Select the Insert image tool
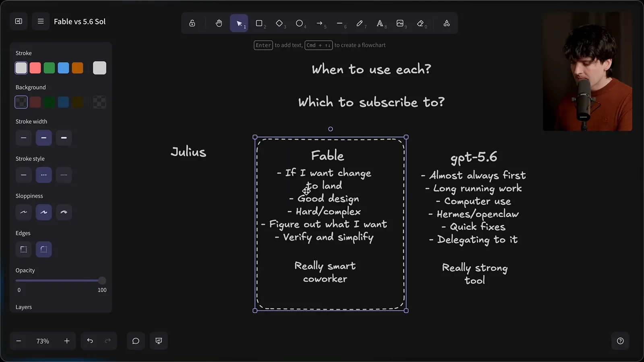Screen dimensions: 644x362 [400, 23]
